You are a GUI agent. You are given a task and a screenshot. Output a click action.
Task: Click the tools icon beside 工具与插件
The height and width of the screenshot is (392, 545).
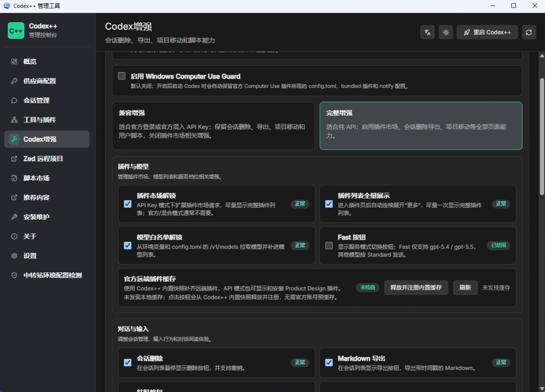(x=14, y=120)
